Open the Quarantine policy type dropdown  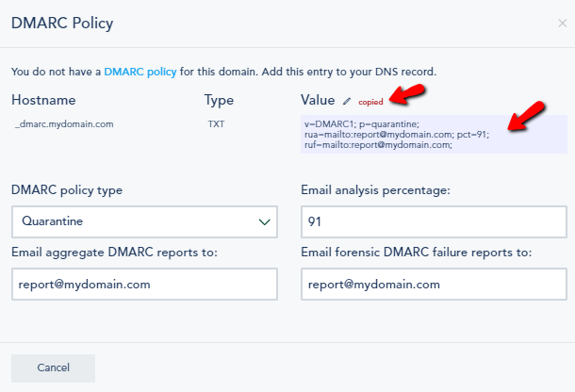144,222
